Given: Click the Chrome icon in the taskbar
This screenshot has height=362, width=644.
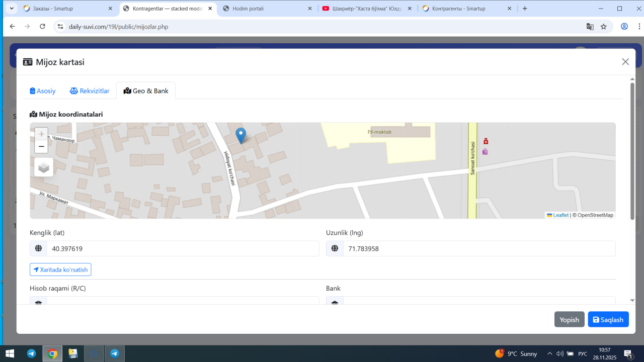Looking at the screenshot, I should pyautogui.click(x=52, y=353).
